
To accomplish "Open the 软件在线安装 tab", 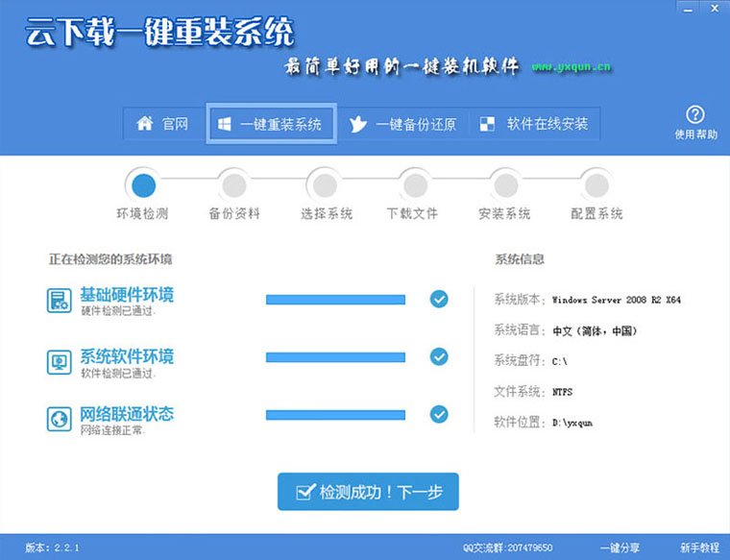I will click(x=536, y=124).
